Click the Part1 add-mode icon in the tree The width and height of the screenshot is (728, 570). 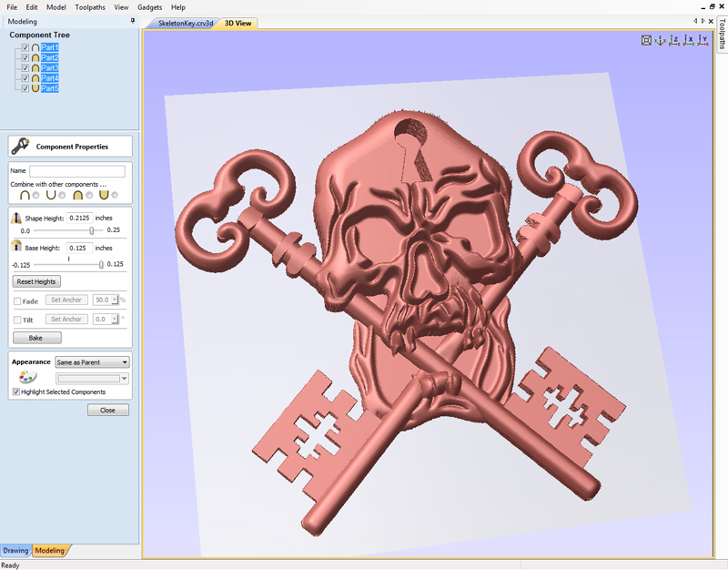point(35,47)
